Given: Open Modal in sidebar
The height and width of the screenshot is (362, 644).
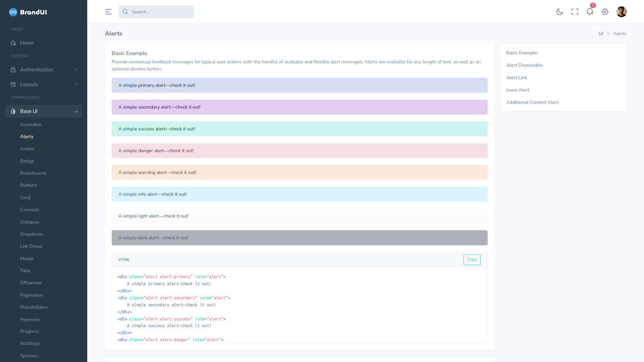Looking at the screenshot, I should [27, 258].
